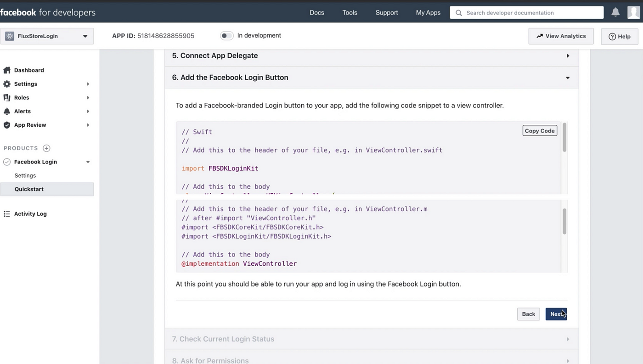This screenshot has height=364, width=643.
Task: Expand the Settings submenu arrow
Action: [88, 84]
